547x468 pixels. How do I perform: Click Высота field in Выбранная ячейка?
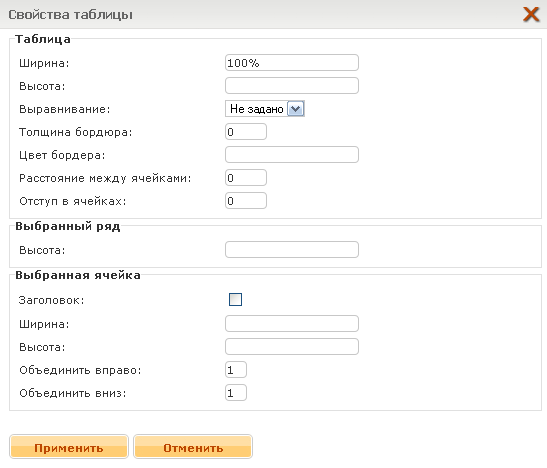tap(292, 347)
